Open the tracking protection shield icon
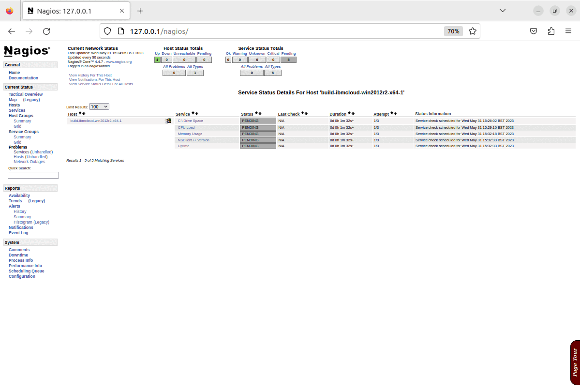Image resolution: width=580 pixels, height=392 pixels. [107, 30]
